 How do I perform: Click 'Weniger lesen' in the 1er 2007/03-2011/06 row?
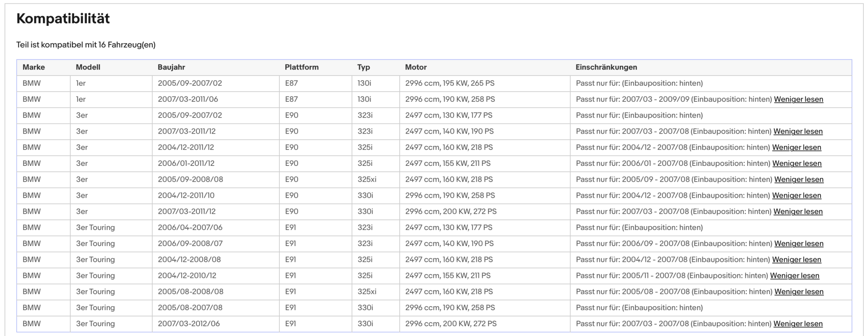(798, 99)
